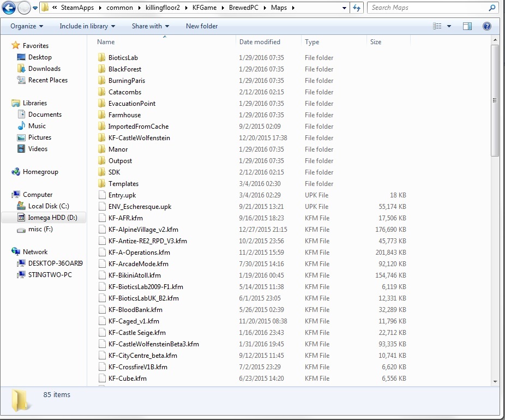This screenshot has height=420, width=505.
Task: Expand view options dropdown arrow
Action: [449, 26]
